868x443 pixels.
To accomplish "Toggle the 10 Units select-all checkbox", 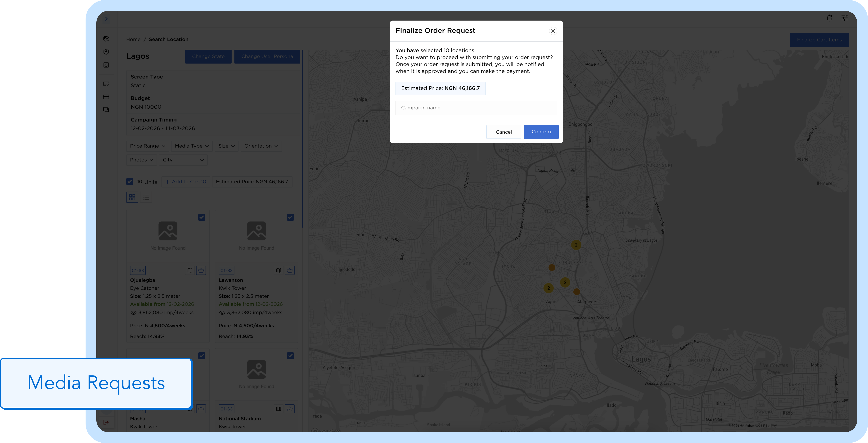I will coord(130,182).
